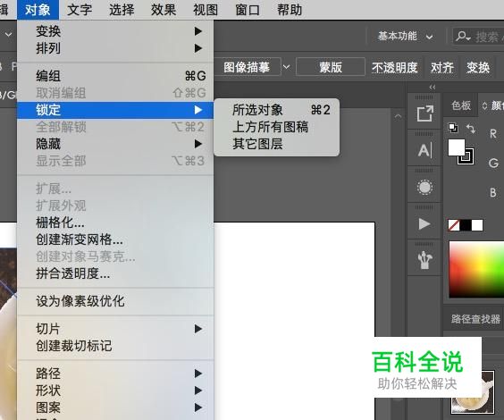The height and width of the screenshot is (420, 504).
Task: Click the 搜索 search field
Action: [478, 37]
